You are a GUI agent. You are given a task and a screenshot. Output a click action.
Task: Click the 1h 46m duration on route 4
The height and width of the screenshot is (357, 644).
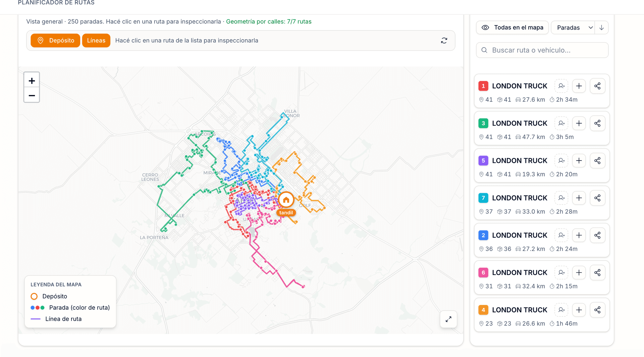click(x=563, y=324)
